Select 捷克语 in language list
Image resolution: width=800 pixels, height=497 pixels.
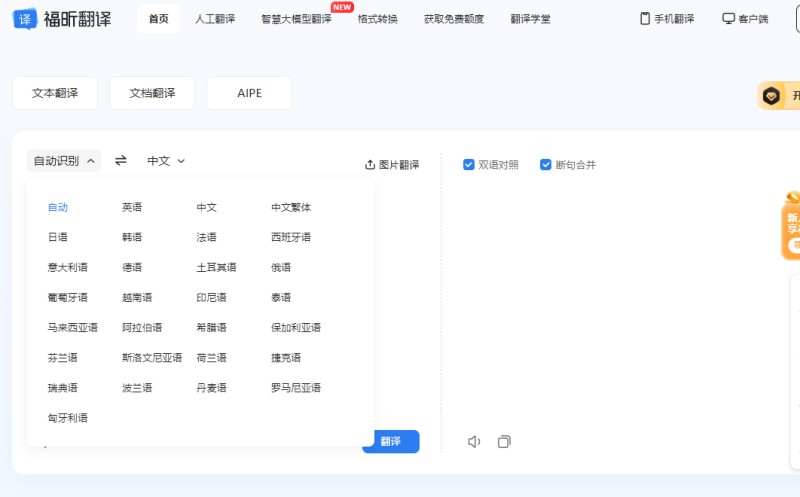[x=286, y=358]
